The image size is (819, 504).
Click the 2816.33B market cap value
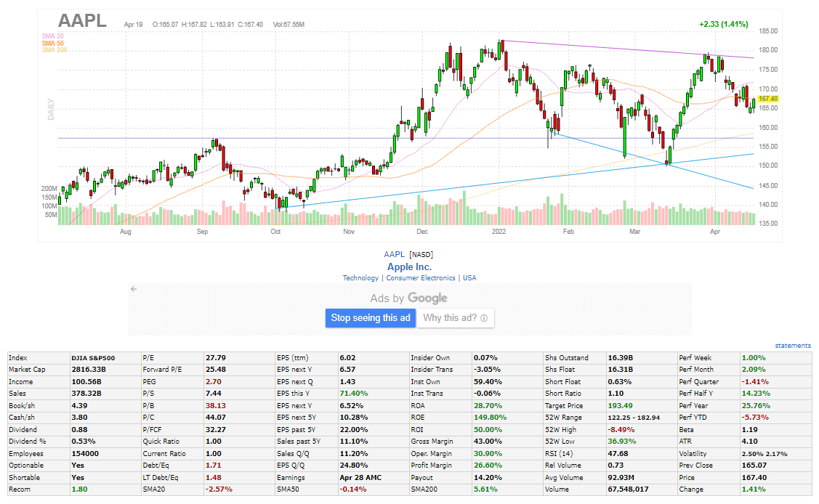pos(89,370)
